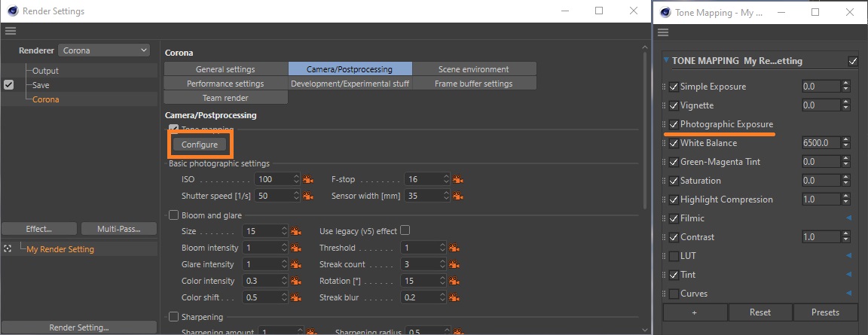Click the Color shift animation keyframe icon

(296, 297)
